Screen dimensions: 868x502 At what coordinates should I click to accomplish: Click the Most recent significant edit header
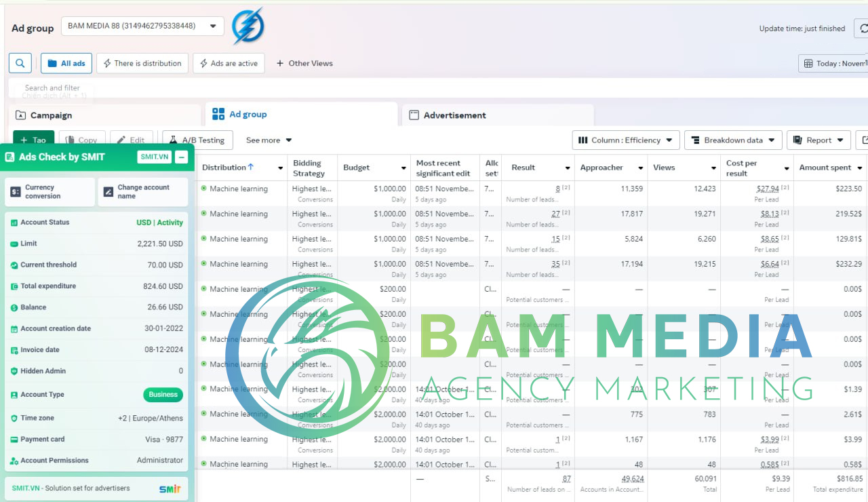[x=443, y=168]
